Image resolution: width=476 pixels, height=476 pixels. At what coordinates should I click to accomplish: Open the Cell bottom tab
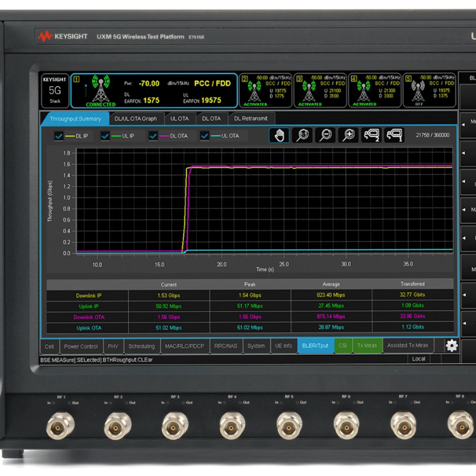pos(50,347)
